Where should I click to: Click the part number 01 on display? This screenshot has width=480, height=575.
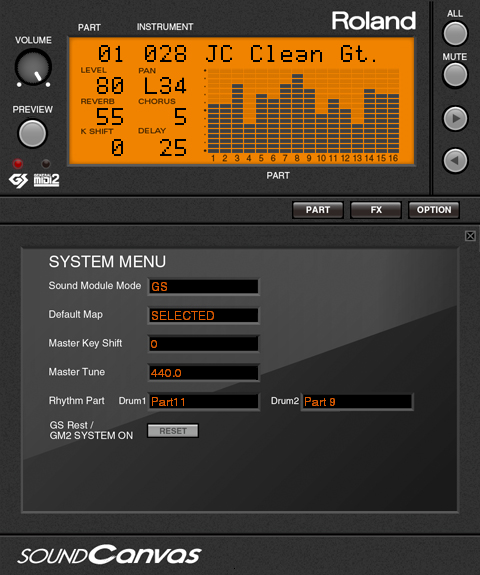click(110, 54)
